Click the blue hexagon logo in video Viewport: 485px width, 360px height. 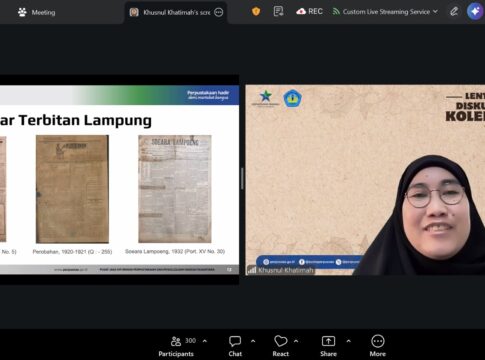point(293,98)
